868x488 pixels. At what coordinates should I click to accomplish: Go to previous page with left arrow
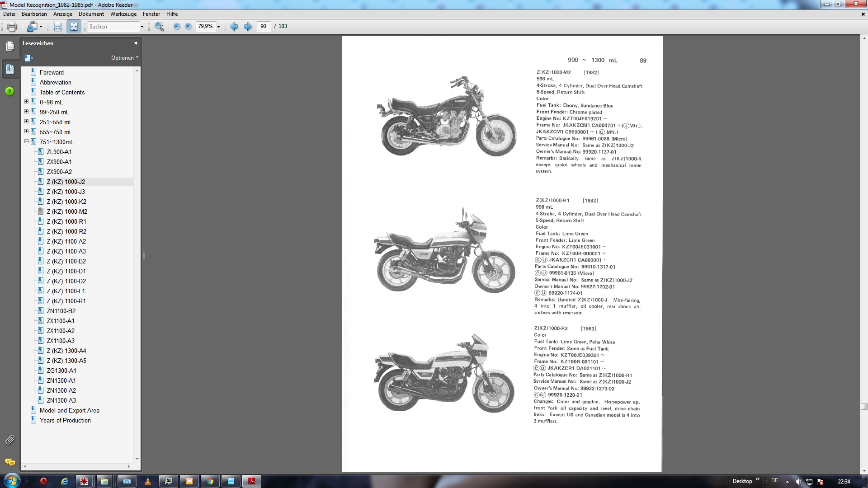click(x=234, y=27)
